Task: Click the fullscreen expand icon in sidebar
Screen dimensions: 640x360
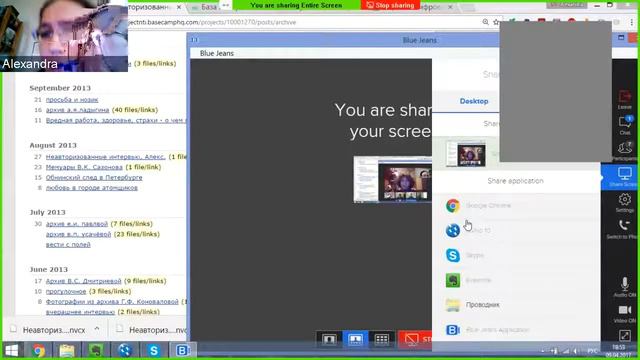Action: (x=624, y=336)
